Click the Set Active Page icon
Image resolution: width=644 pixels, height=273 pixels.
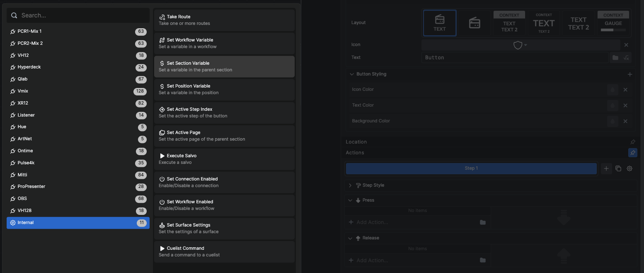162,133
